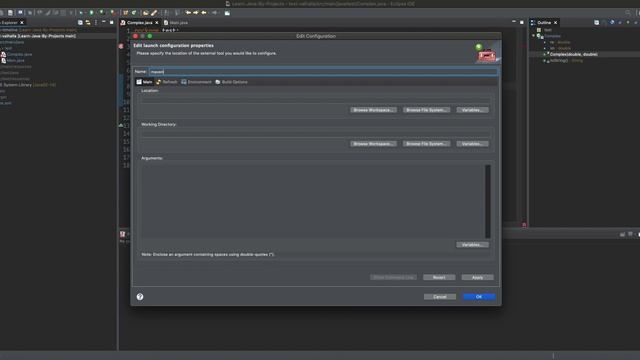This screenshot has width=640, height=360.
Task: Open the Environment tab
Action: (196, 82)
